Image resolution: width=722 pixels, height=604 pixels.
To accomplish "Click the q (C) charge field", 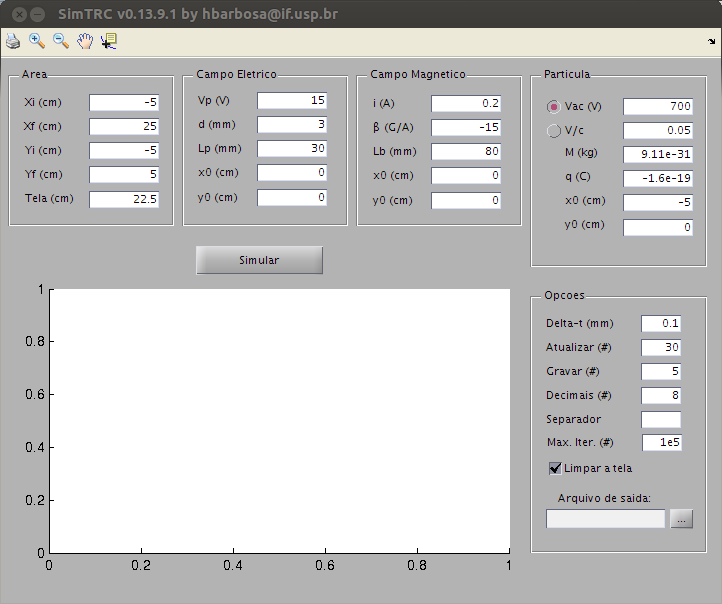I will (658, 178).
